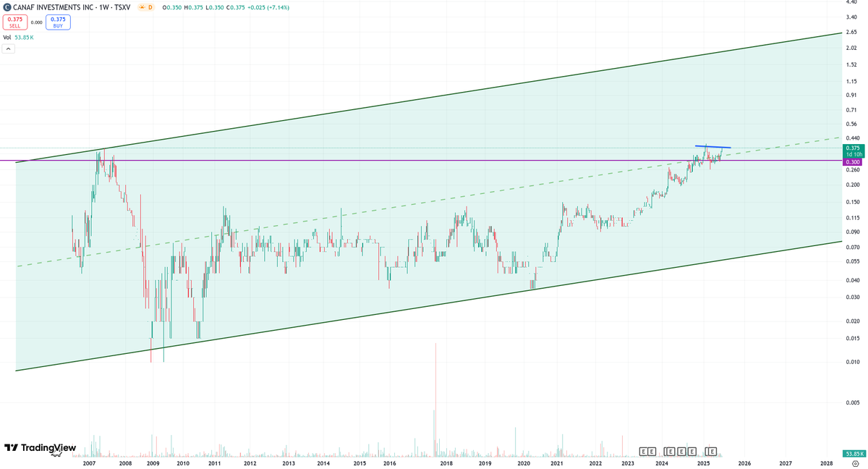This screenshot has height=469, width=868.
Task: Click the Canaf symbol logo icon
Action: coord(7,7)
